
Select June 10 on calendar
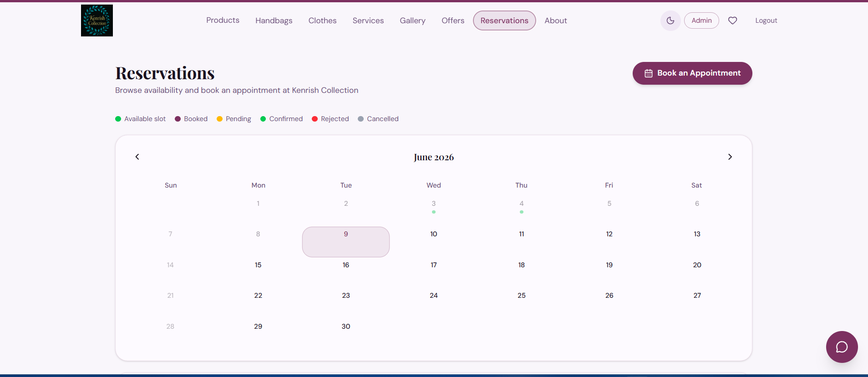pos(434,242)
